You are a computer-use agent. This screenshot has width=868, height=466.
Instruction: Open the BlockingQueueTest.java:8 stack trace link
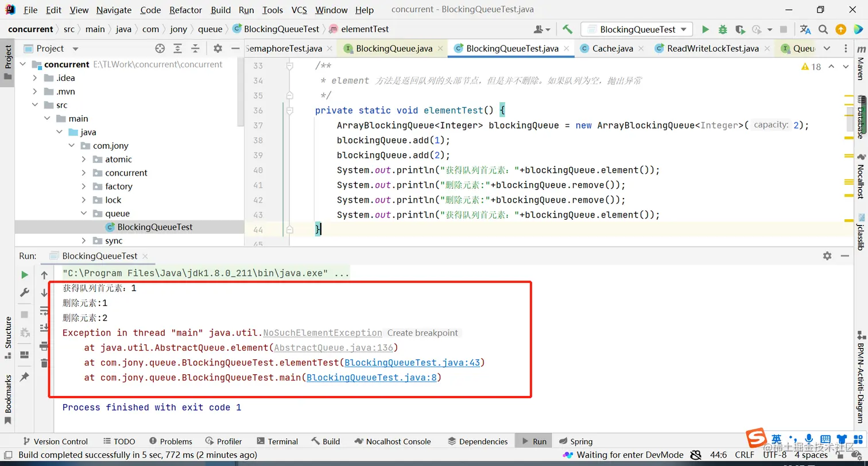coord(371,378)
